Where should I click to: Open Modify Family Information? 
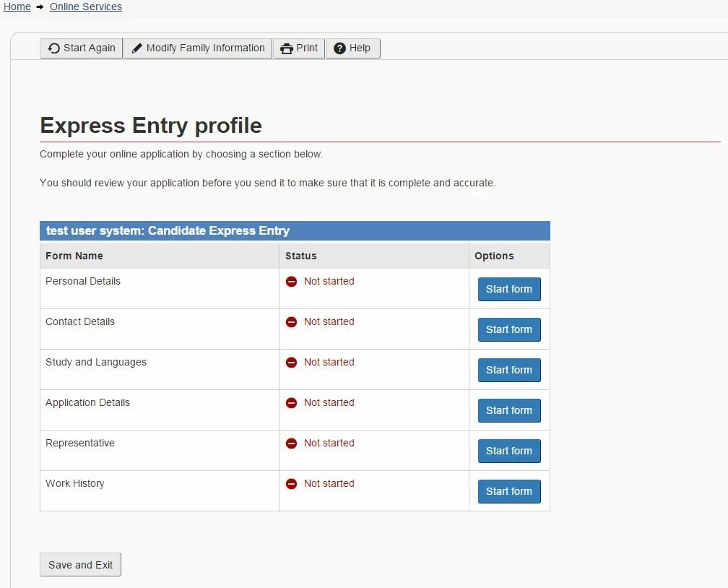(x=198, y=48)
